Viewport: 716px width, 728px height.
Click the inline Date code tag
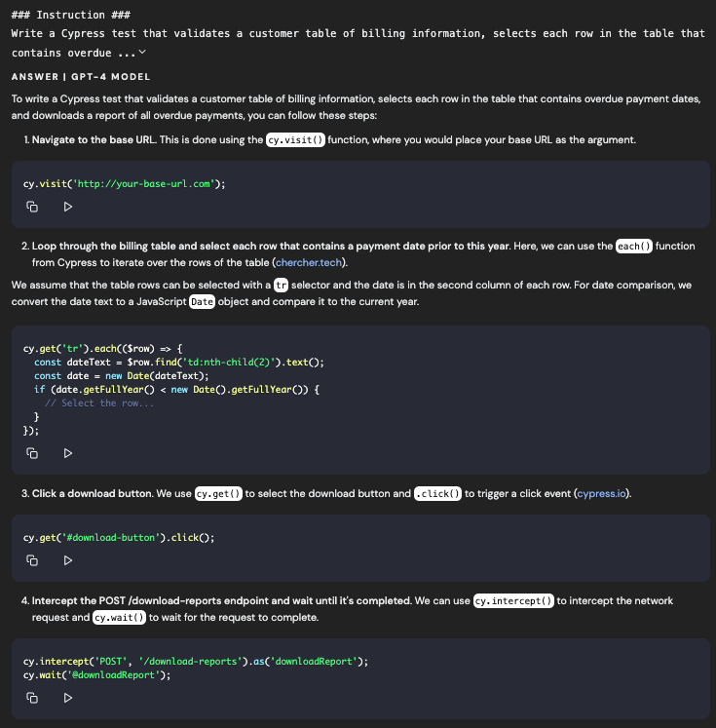202,302
